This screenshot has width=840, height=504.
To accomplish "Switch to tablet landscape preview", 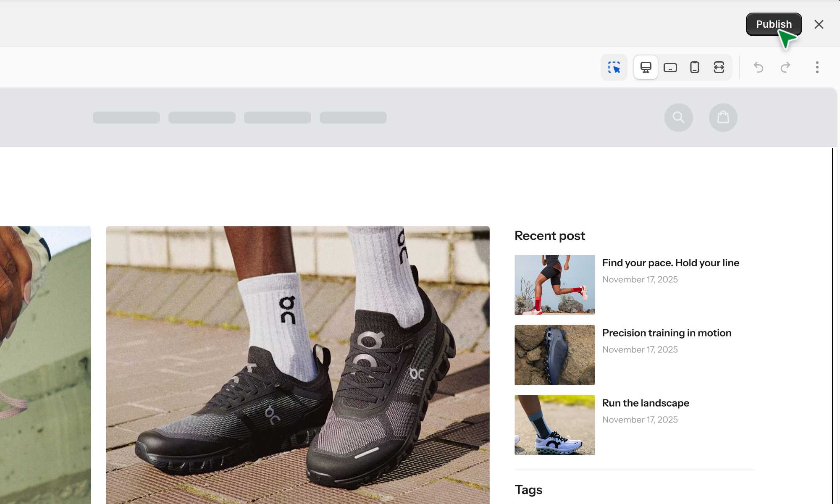I will [x=670, y=67].
